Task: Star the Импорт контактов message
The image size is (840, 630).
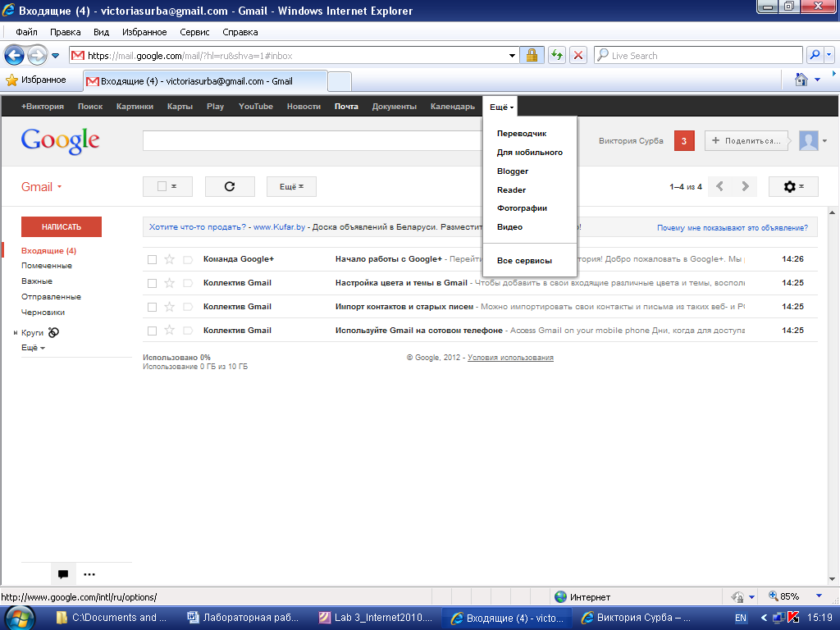Action: click(x=169, y=307)
